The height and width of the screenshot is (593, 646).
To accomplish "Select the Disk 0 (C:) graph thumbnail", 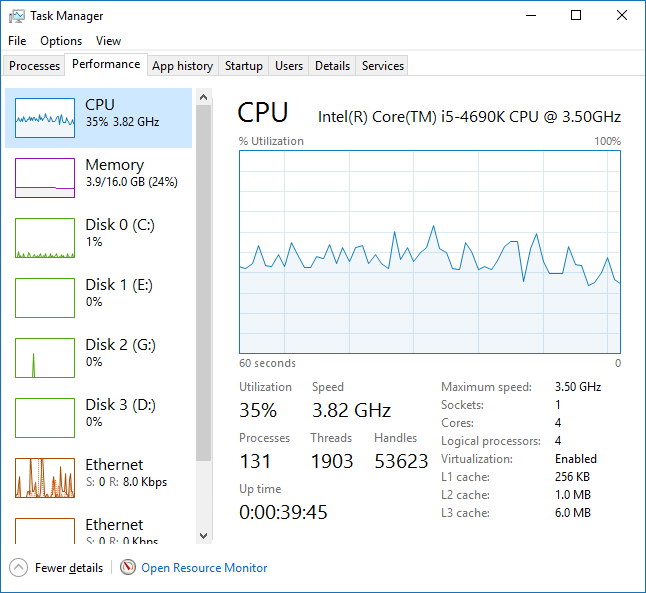I will click(x=45, y=238).
